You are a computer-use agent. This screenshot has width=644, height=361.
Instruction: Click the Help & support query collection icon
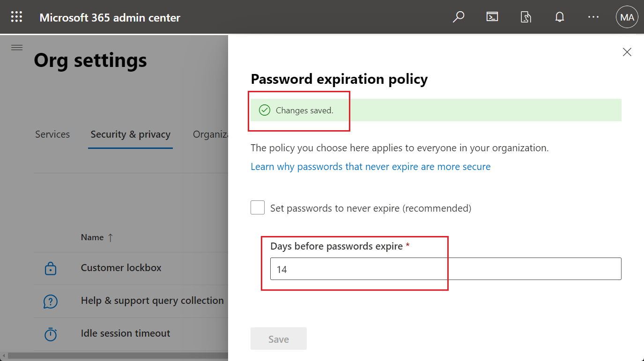pyautogui.click(x=50, y=301)
